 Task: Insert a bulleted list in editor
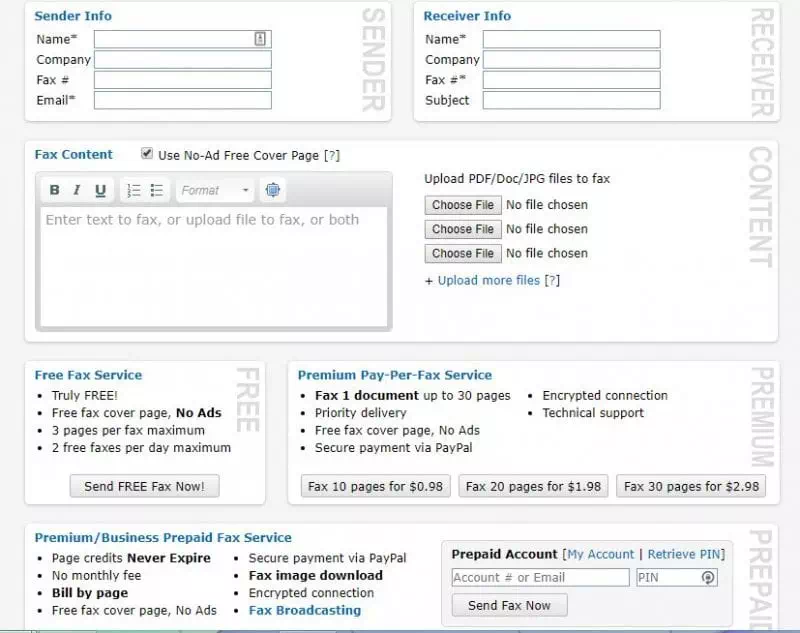pos(157,190)
